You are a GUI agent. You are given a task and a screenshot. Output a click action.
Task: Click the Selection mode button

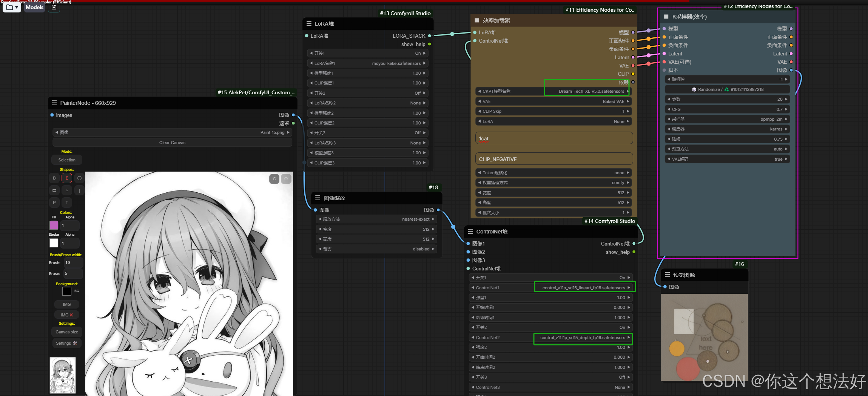[x=67, y=160]
